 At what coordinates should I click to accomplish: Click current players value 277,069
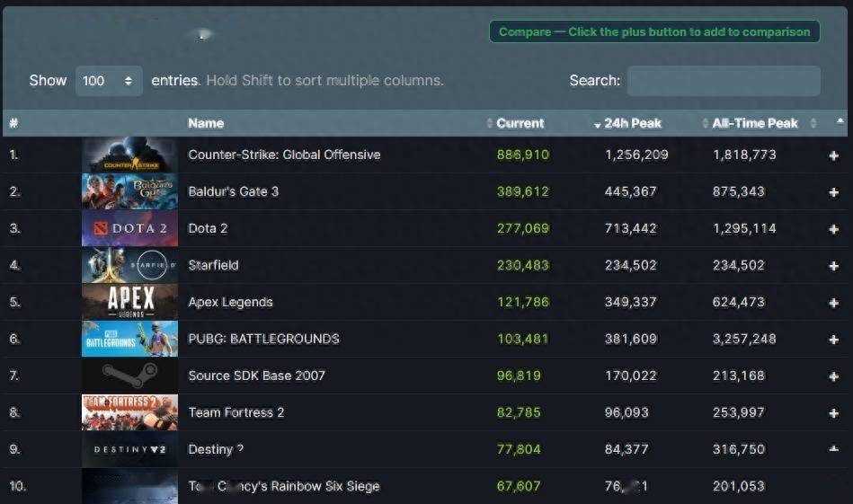(523, 228)
